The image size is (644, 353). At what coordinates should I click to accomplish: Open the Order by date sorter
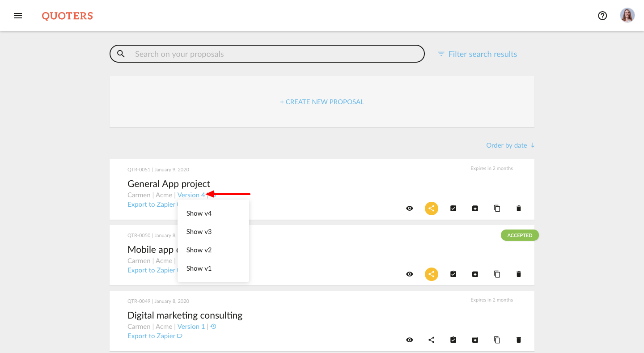[x=510, y=145]
